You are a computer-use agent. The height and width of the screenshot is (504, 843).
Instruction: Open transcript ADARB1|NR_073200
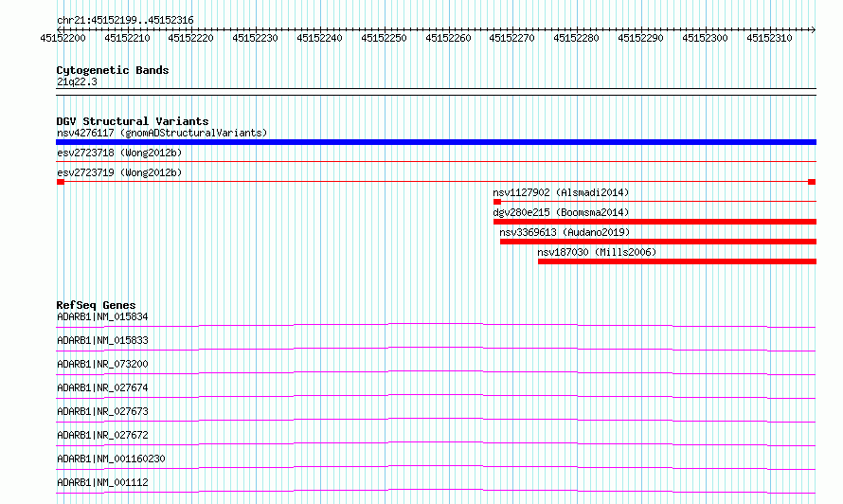click(x=102, y=364)
